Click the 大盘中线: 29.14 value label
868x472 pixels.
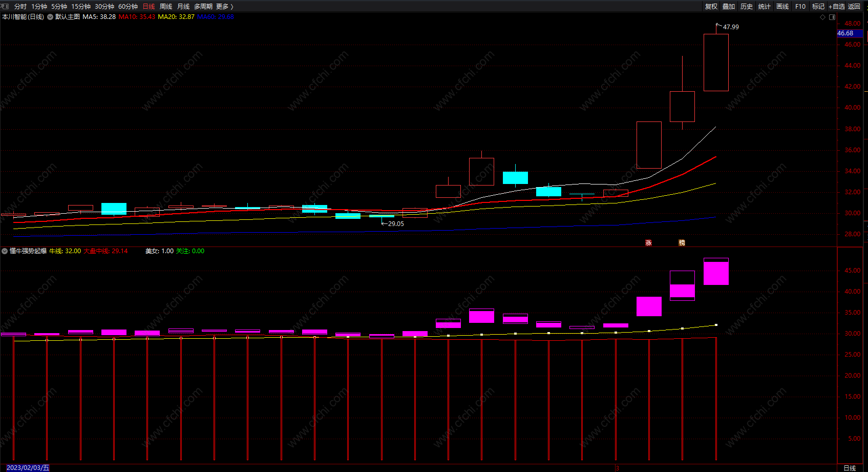pos(105,251)
